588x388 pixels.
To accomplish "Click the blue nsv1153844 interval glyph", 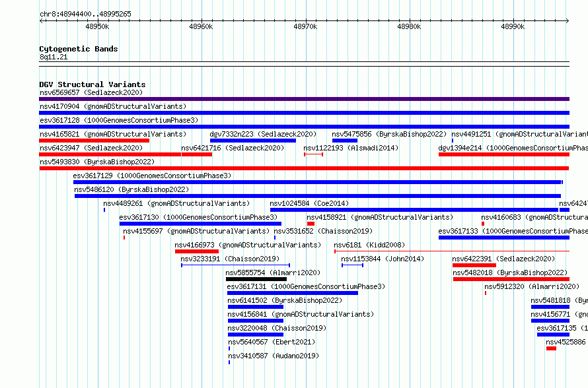I will pyautogui.click(x=353, y=265).
